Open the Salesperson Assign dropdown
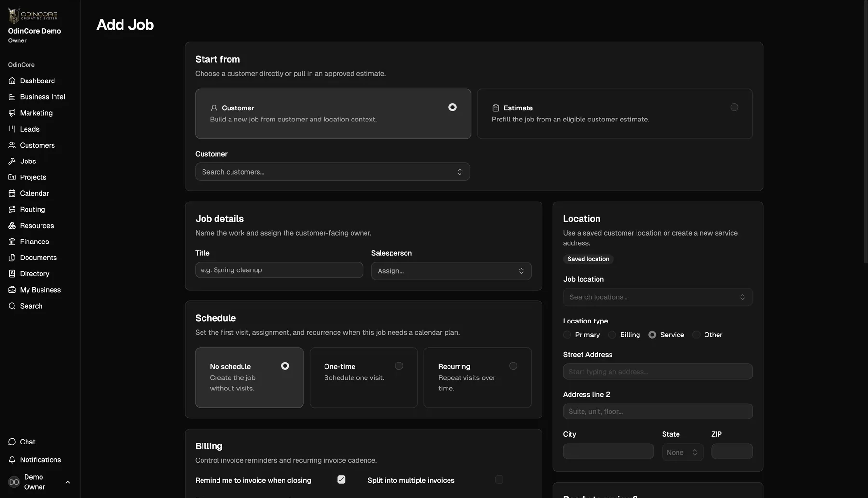868x498 pixels. (451, 271)
